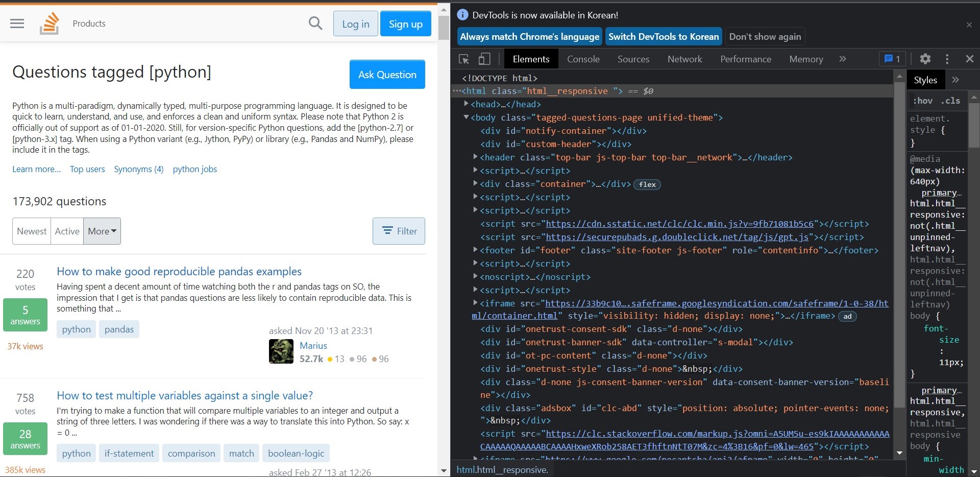Viewport: 980px width, 477px height.
Task: Open the test multiple variables question
Action: [185, 395]
